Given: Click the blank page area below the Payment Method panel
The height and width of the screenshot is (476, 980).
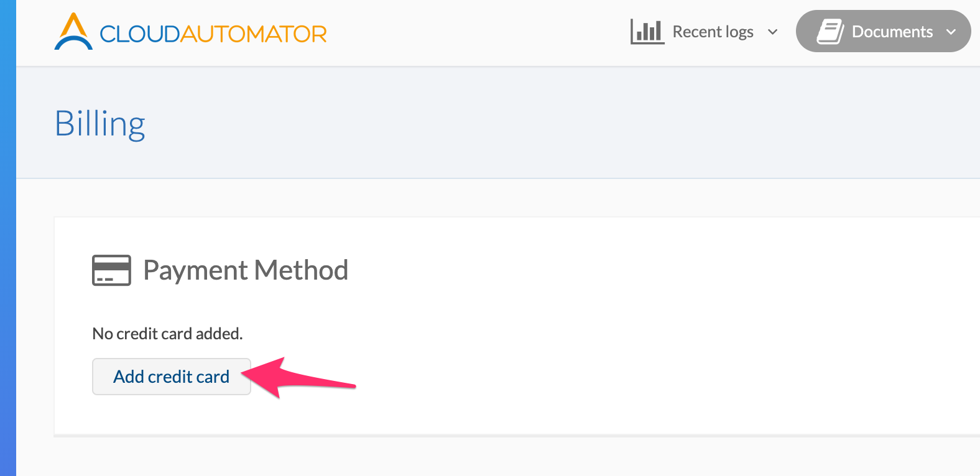Looking at the screenshot, I should pyautogui.click(x=497, y=457).
